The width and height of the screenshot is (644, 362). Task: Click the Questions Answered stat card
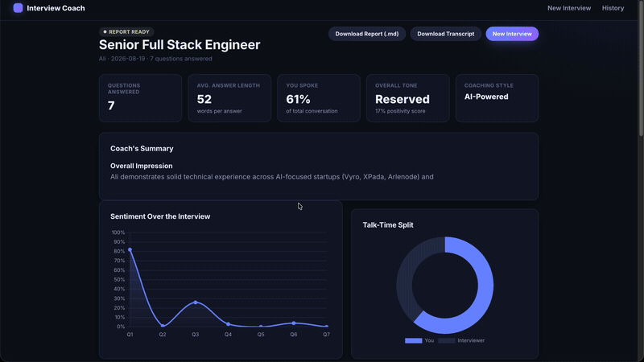click(x=140, y=98)
